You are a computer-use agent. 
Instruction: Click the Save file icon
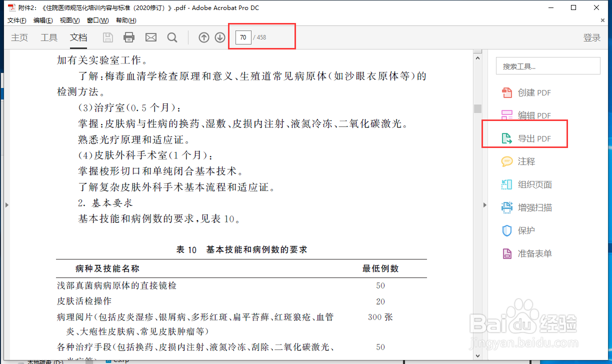point(107,37)
